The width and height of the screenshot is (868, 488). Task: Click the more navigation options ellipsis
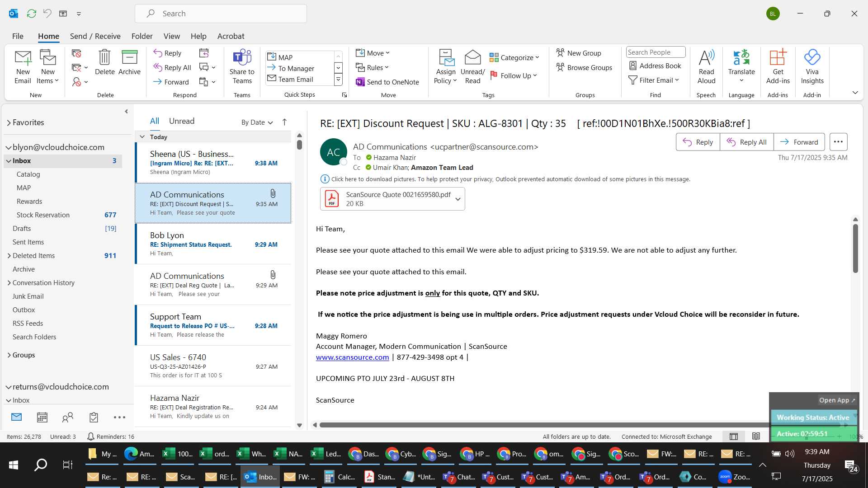119,417
